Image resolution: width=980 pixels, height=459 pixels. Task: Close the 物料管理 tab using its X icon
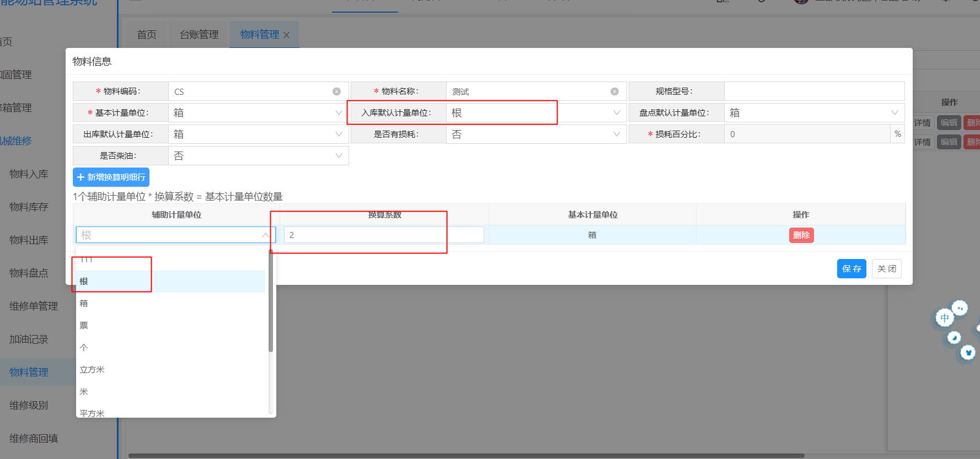pos(286,35)
